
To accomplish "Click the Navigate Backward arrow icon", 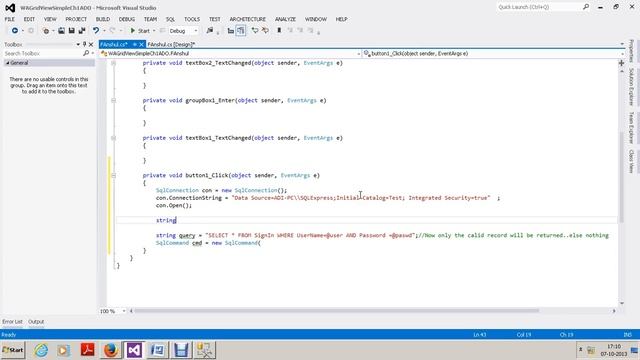I will tap(15, 31).
